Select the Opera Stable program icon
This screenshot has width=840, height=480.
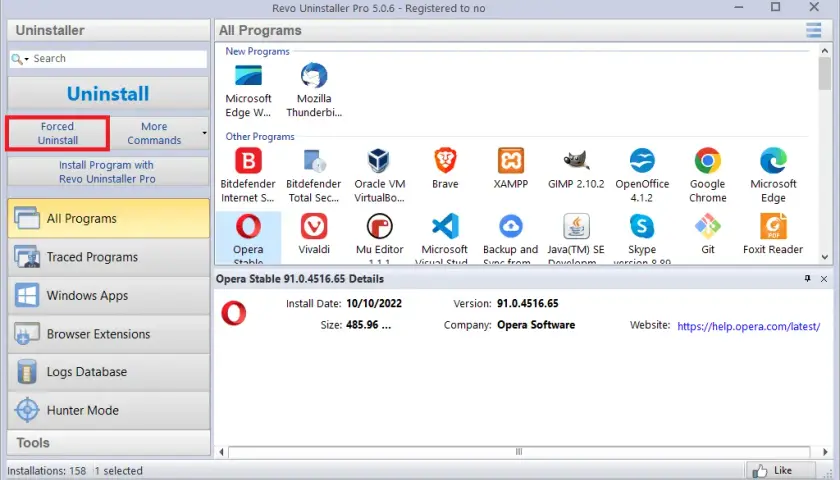point(248,227)
